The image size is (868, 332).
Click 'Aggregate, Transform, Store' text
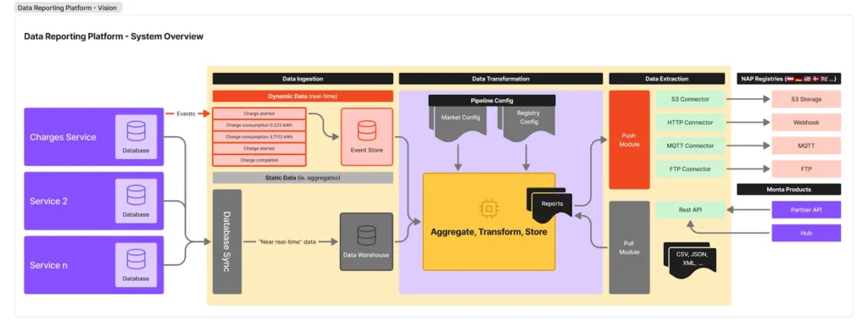click(x=489, y=232)
